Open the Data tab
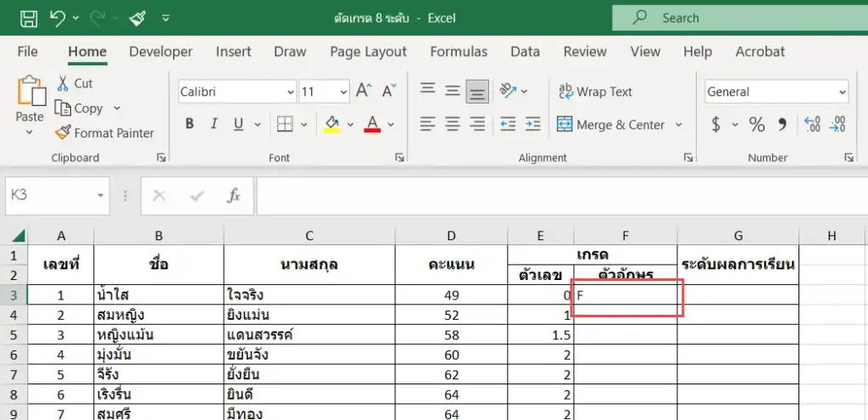 (525, 52)
